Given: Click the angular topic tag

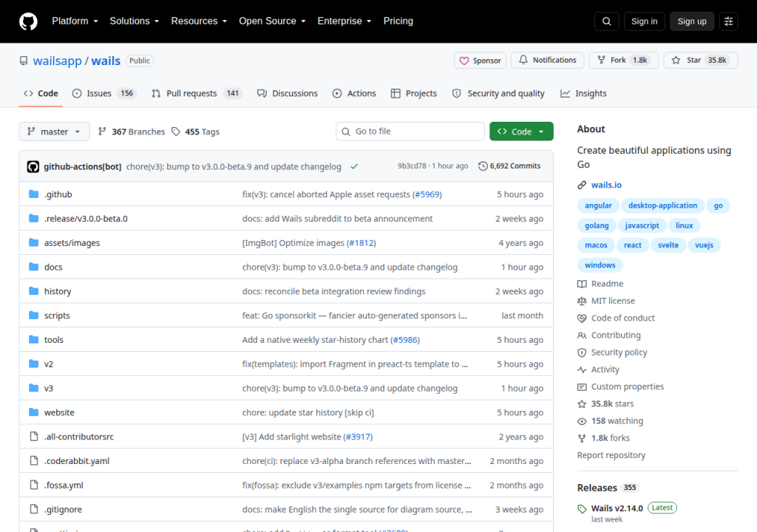Looking at the screenshot, I should (x=598, y=205).
